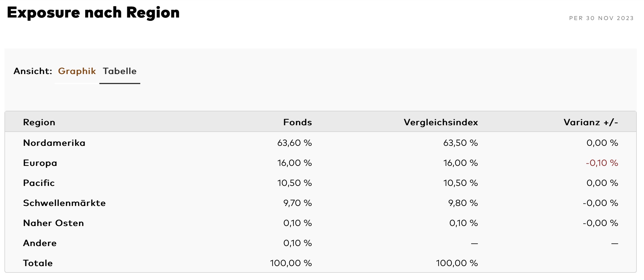Click the Totale row label

pyautogui.click(x=38, y=263)
